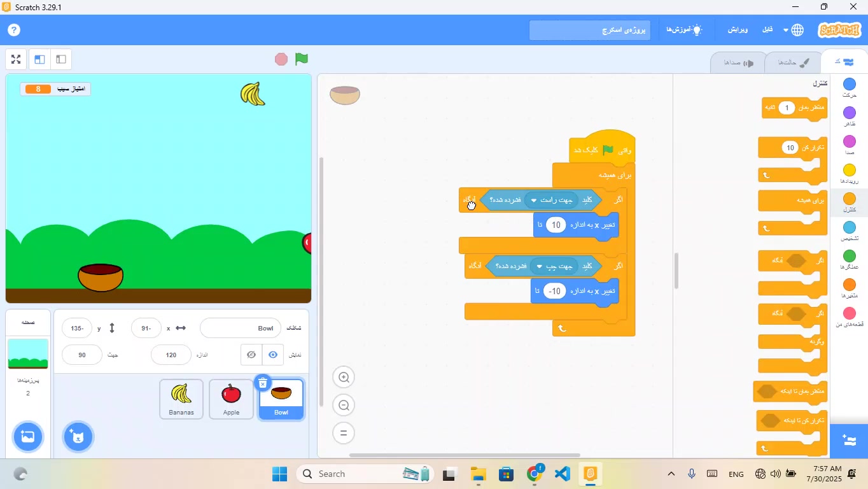Select the light-blue تشخیص (Sensing) category
This screenshot has width=868, height=489.
coord(850,232)
